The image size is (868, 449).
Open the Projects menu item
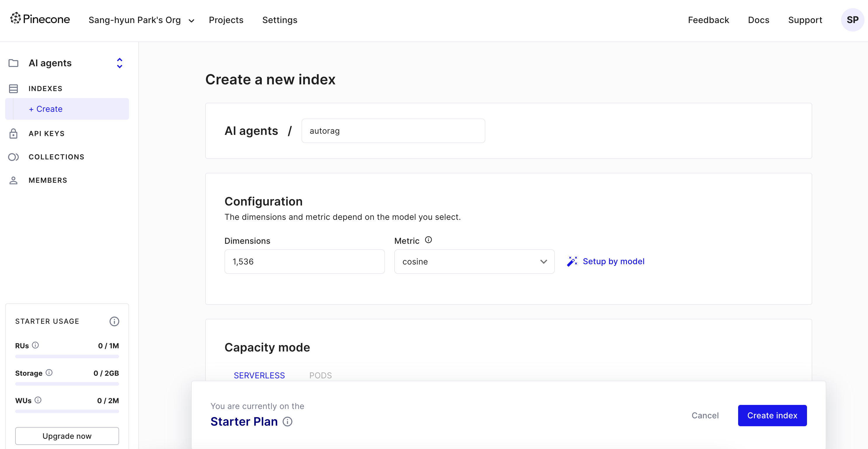click(x=226, y=20)
